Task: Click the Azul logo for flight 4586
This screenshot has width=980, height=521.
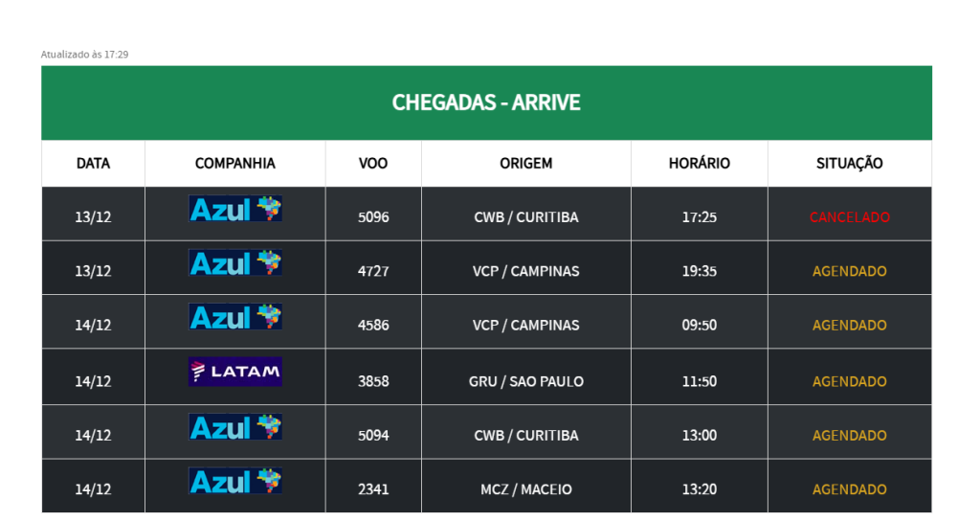Action: pos(235,316)
